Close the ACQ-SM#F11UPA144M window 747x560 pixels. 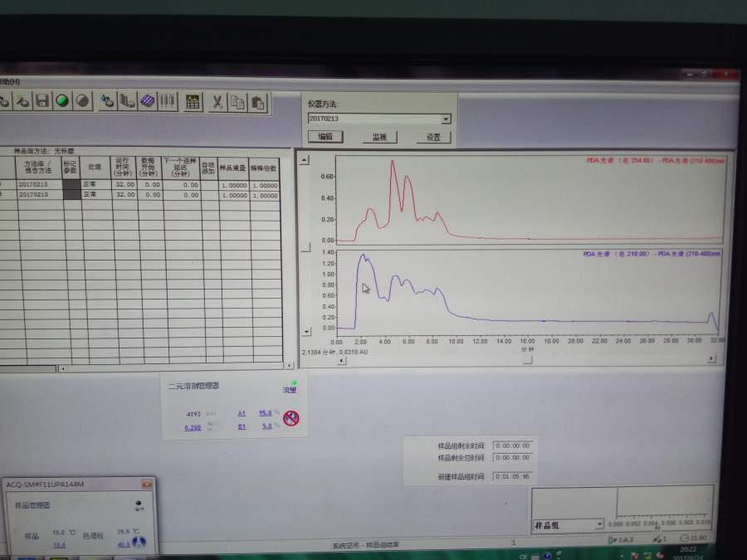point(147,485)
